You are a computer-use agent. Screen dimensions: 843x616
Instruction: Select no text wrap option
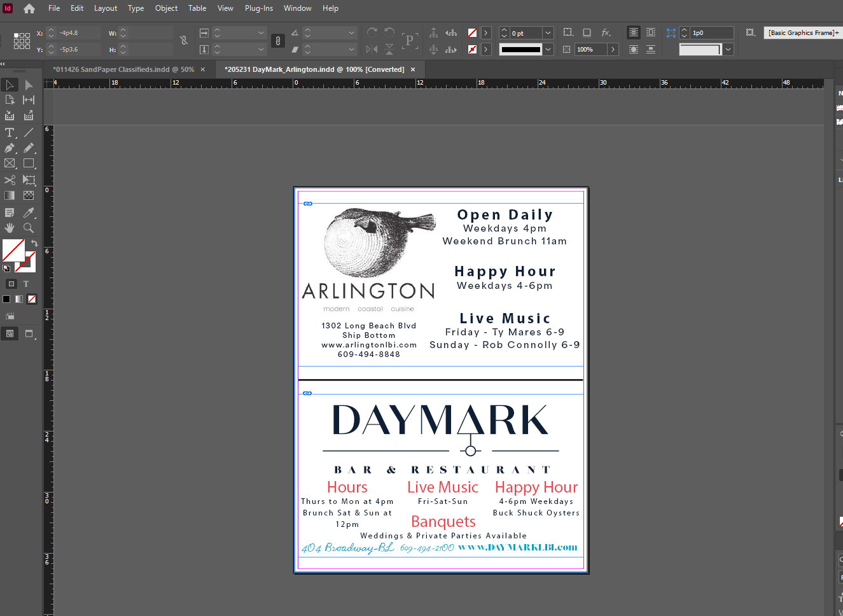[x=634, y=32]
